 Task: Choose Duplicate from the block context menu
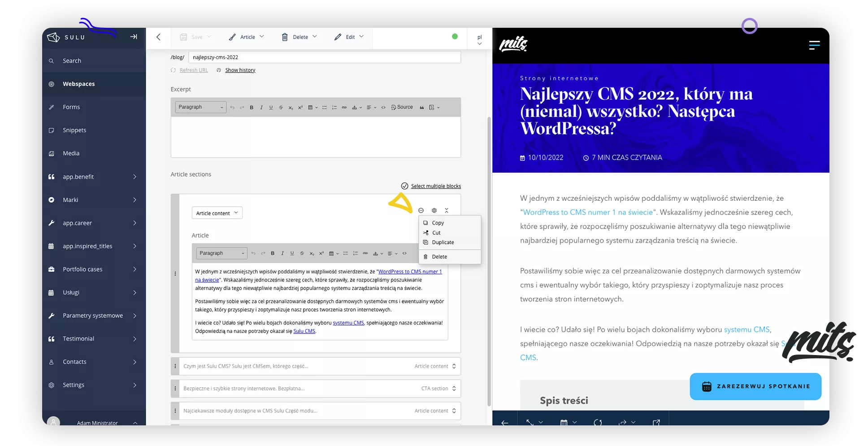pyautogui.click(x=443, y=242)
